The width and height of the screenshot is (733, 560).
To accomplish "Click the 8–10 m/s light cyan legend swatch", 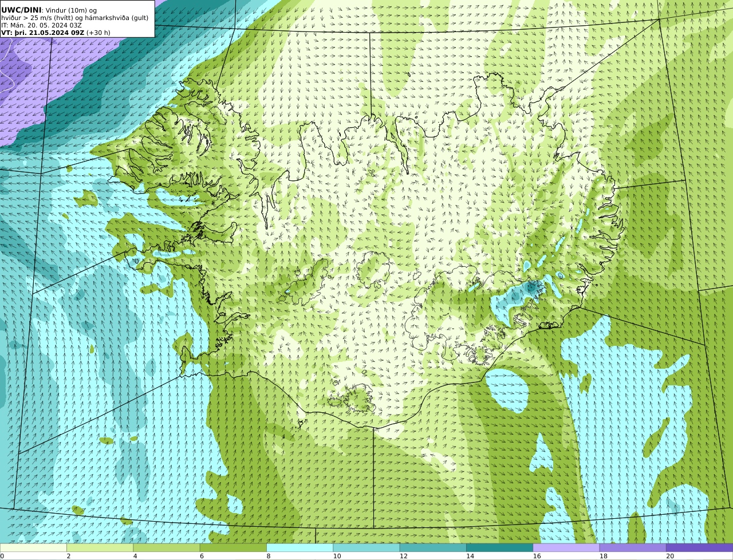I will click(299, 548).
